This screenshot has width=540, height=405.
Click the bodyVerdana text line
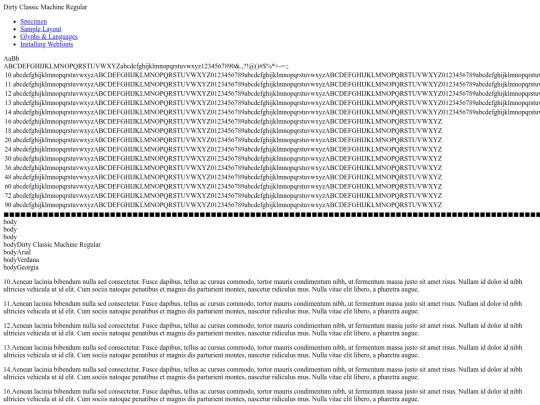click(x=21, y=260)
